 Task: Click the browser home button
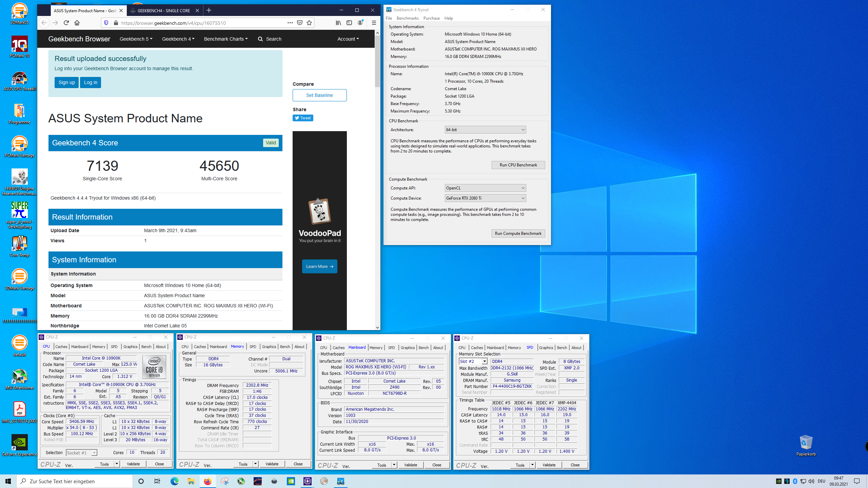click(77, 23)
